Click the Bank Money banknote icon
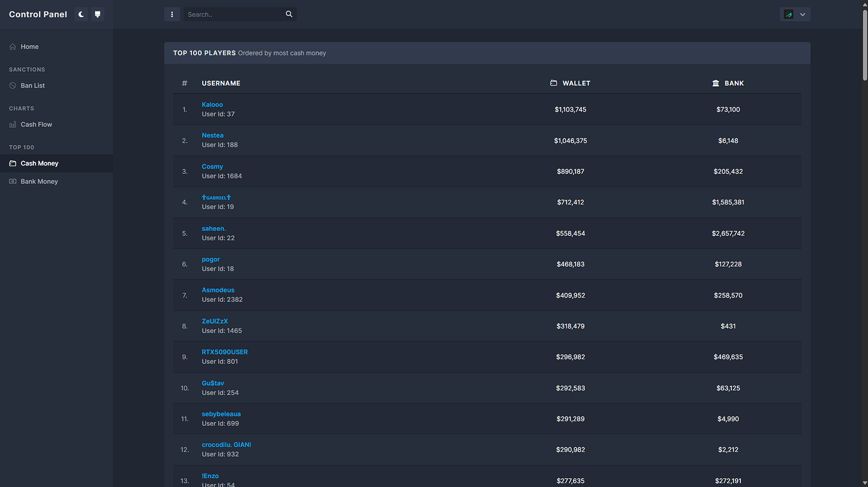This screenshot has width=868, height=487. pos(11,181)
